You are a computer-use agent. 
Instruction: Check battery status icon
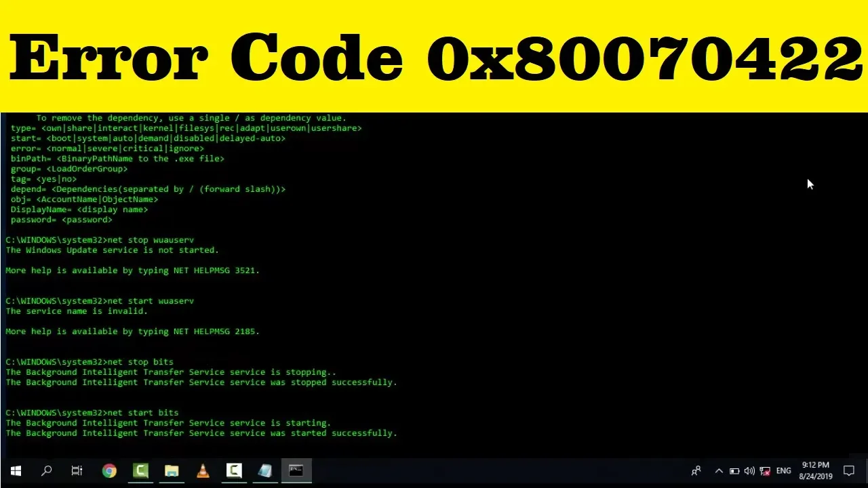pyautogui.click(x=734, y=470)
